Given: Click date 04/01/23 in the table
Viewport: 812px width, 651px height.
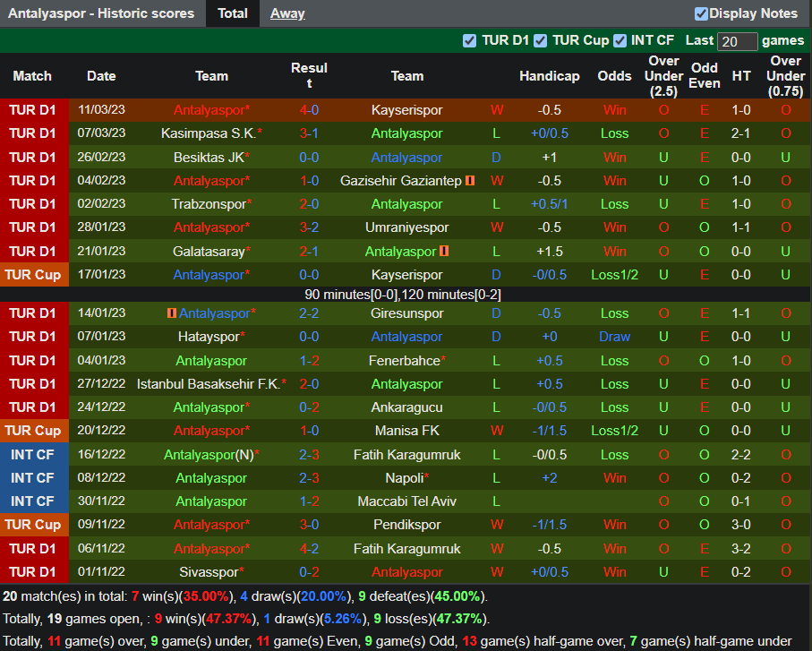Looking at the screenshot, I should click(x=101, y=361).
